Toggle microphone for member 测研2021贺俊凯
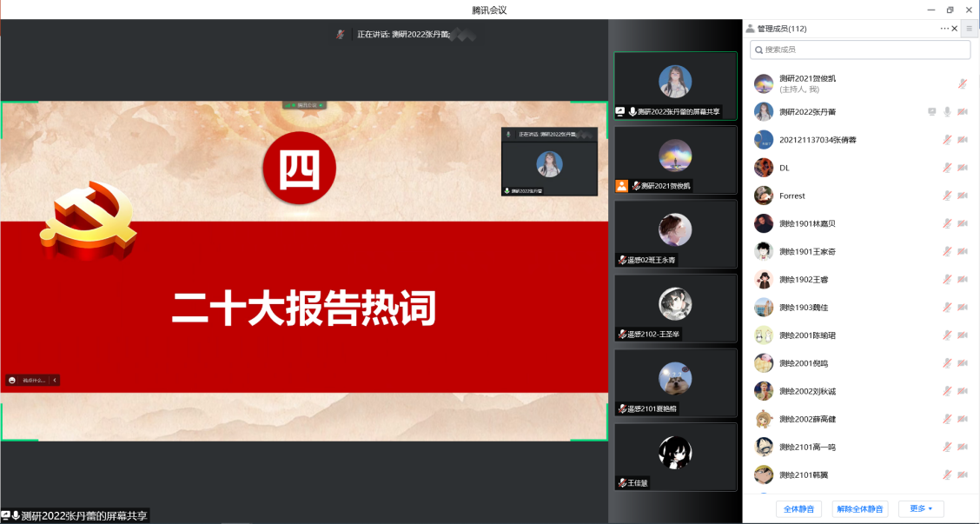 [x=962, y=83]
